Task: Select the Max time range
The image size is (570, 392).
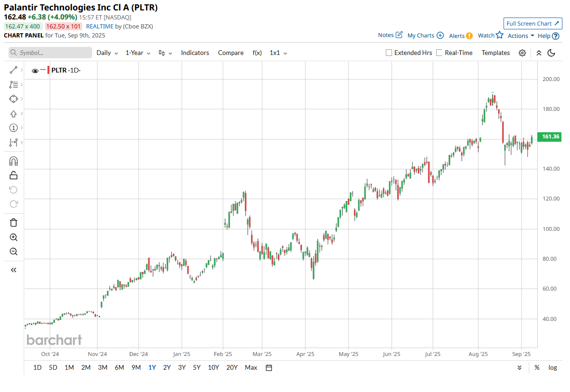Action: [251, 367]
